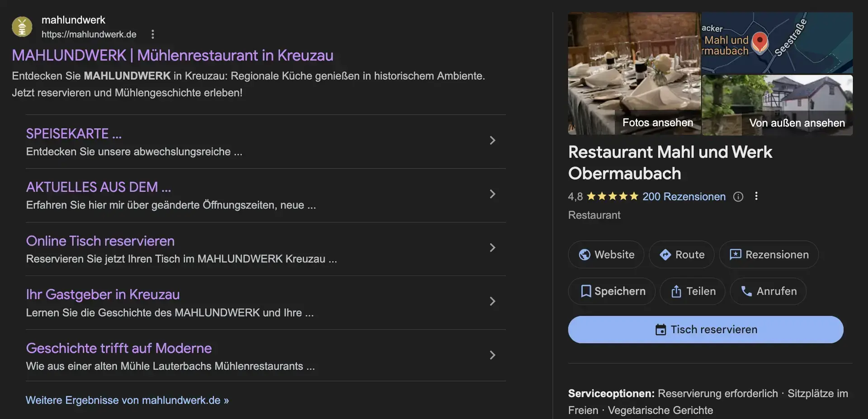Click the Speichern bookmark icon
Image resolution: width=868 pixels, height=419 pixels.
click(586, 291)
